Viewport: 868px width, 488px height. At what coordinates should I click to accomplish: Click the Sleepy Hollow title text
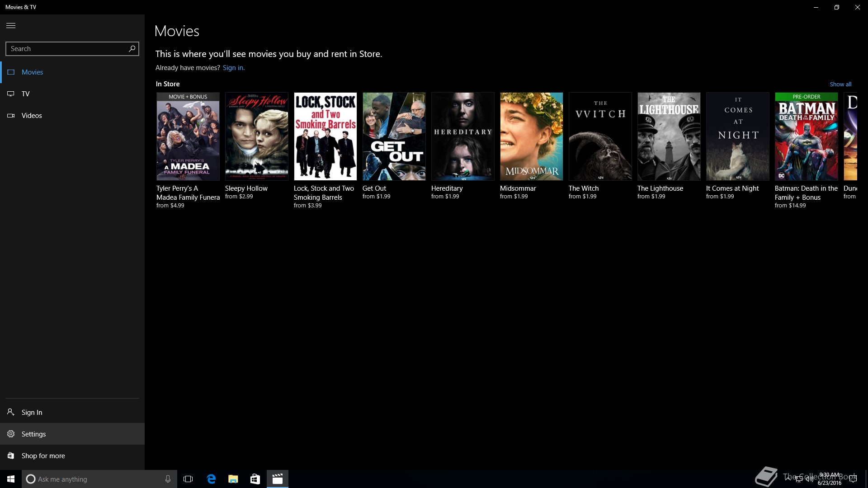(246, 188)
